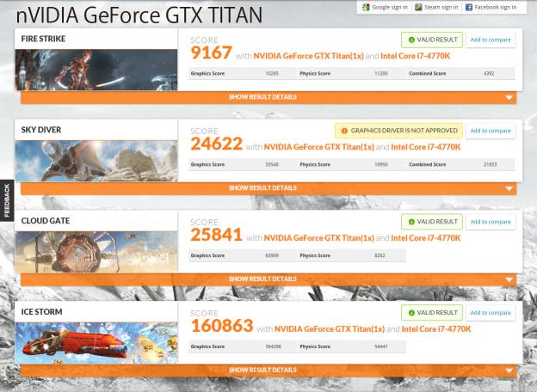The image size is (537, 392).
Task: Expand Sky Diver result details arrow
Action: point(509,189)
